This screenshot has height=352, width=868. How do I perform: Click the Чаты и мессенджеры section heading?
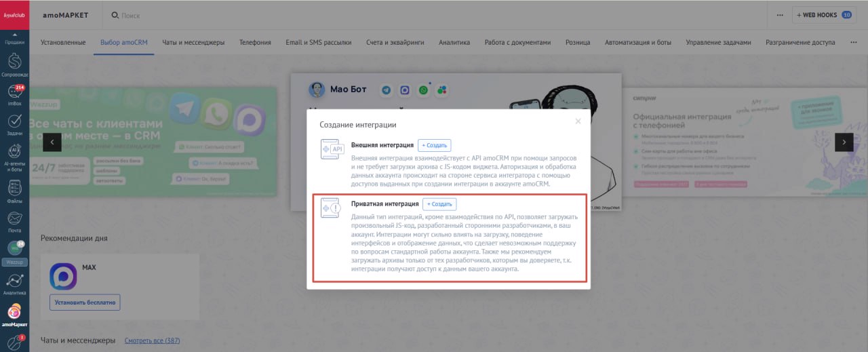point(78,340)
